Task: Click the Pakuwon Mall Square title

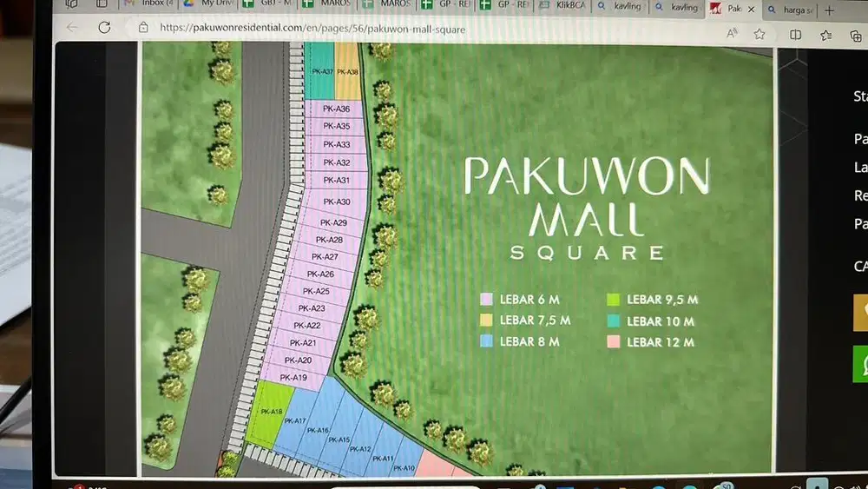Action: 587,208
